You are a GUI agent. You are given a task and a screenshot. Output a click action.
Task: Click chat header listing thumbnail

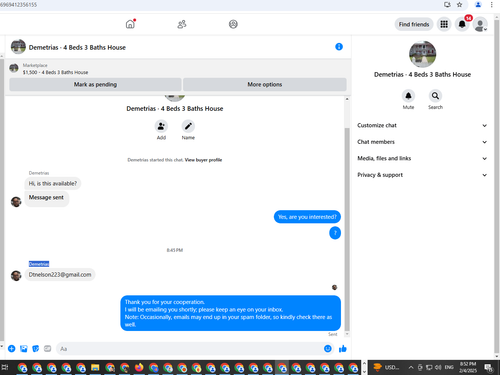(18, 47)
